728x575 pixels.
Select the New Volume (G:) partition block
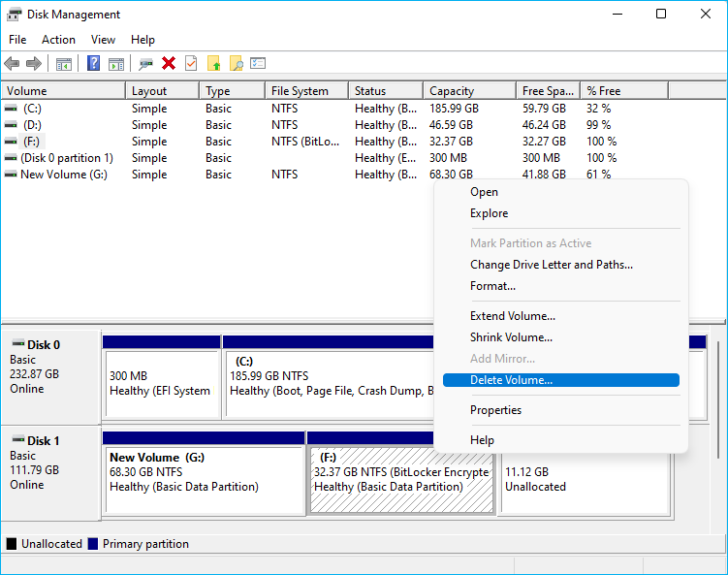(205, 480)
